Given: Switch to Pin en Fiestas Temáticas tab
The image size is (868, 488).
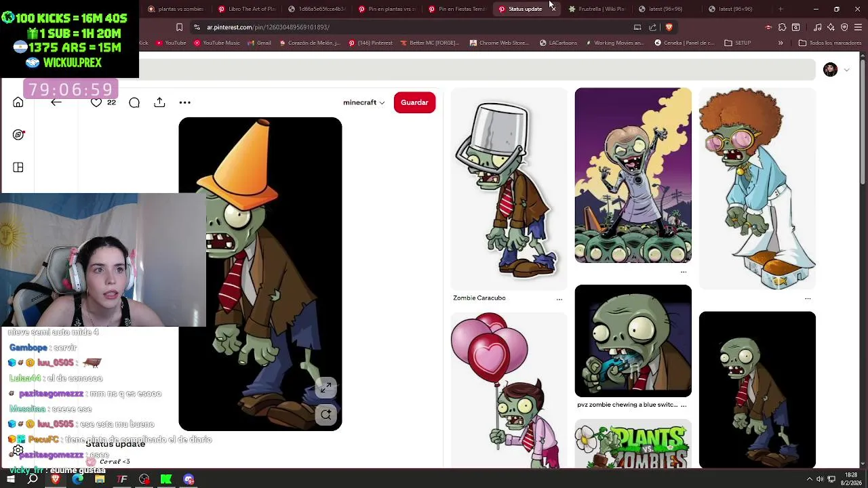Looking at the screenshot, I should (x=456, y=9).
